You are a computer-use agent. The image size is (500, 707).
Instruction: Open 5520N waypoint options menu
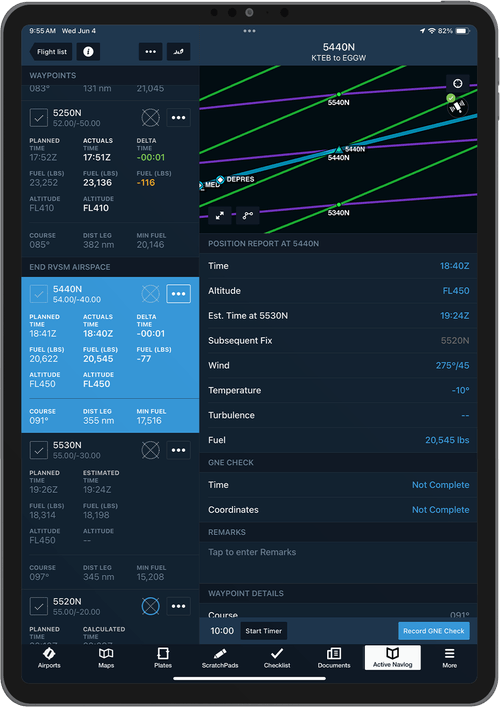coord(179,606)
